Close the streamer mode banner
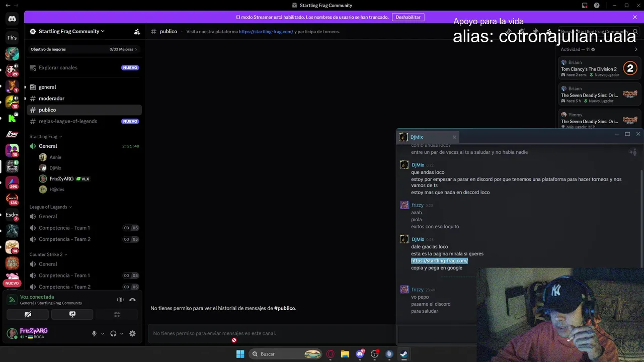 [x=635, y=17]
